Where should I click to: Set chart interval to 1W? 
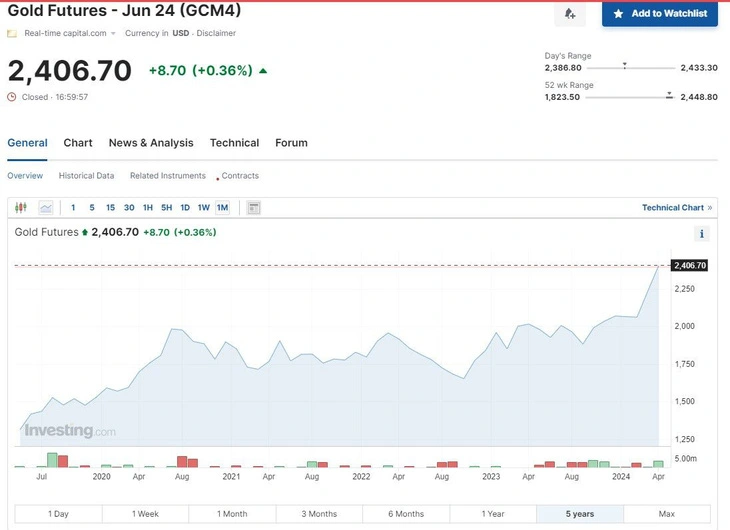[x=203, y=208]
